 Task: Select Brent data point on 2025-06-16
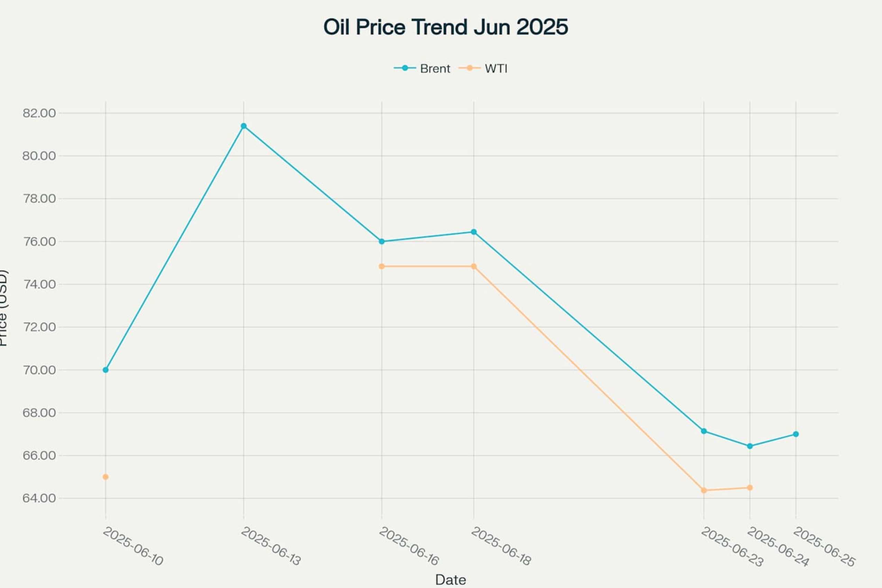[x=382, y=241]
